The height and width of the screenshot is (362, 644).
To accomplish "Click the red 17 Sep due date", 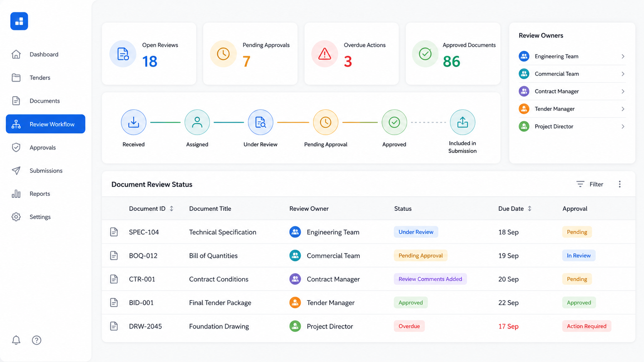I will click(508, 326).
